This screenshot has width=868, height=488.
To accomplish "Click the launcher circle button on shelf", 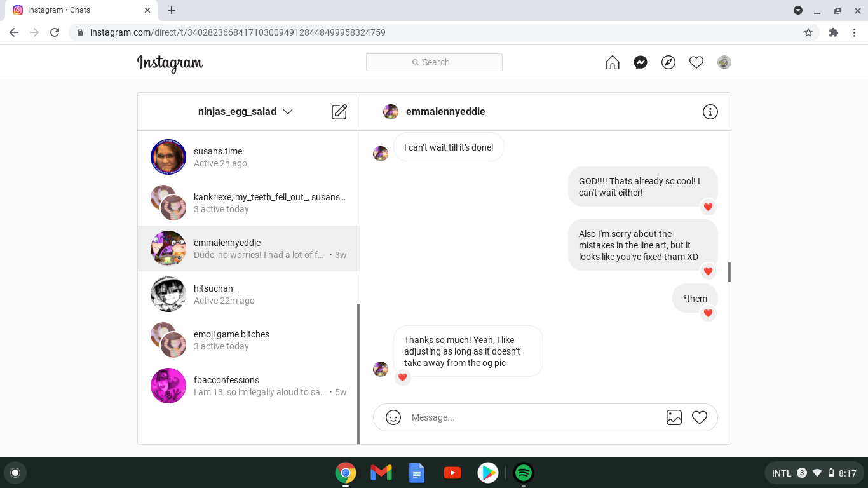I will point(15,473).
